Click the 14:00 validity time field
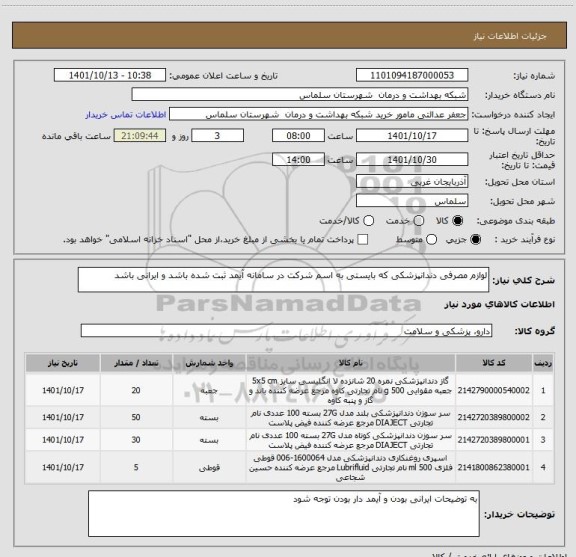The width and height of the screenshot is (576, 557). tap(298, 159)
